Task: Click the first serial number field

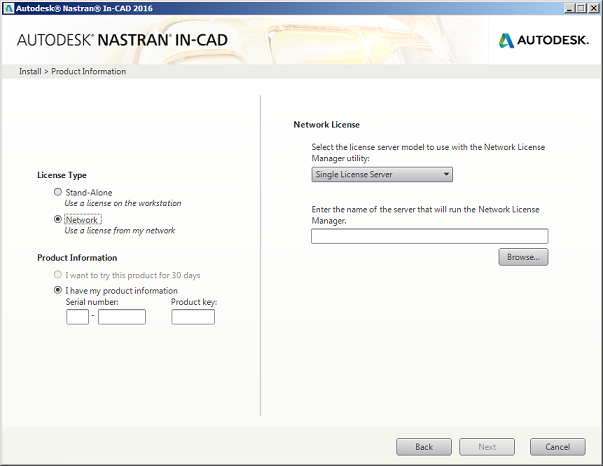Action: coord(77,317)
